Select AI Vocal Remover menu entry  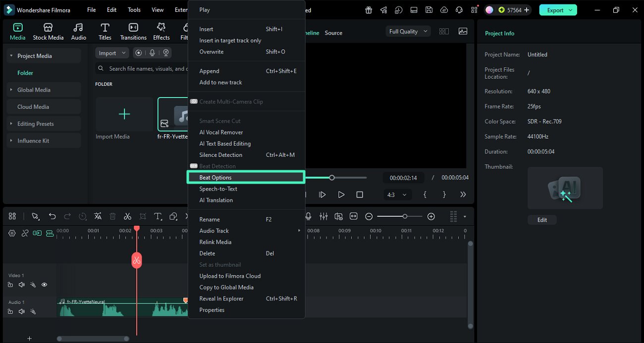point(246,132)
